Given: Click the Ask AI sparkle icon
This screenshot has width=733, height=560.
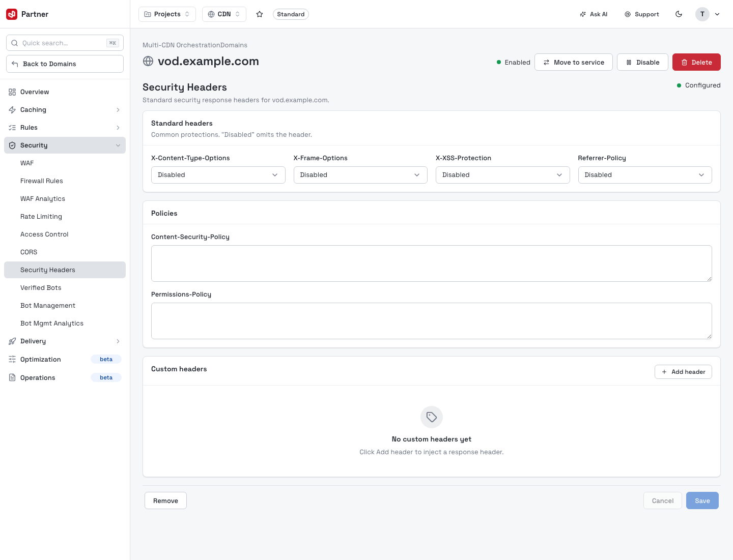Looking at the screenshot, I should point(583,14).
